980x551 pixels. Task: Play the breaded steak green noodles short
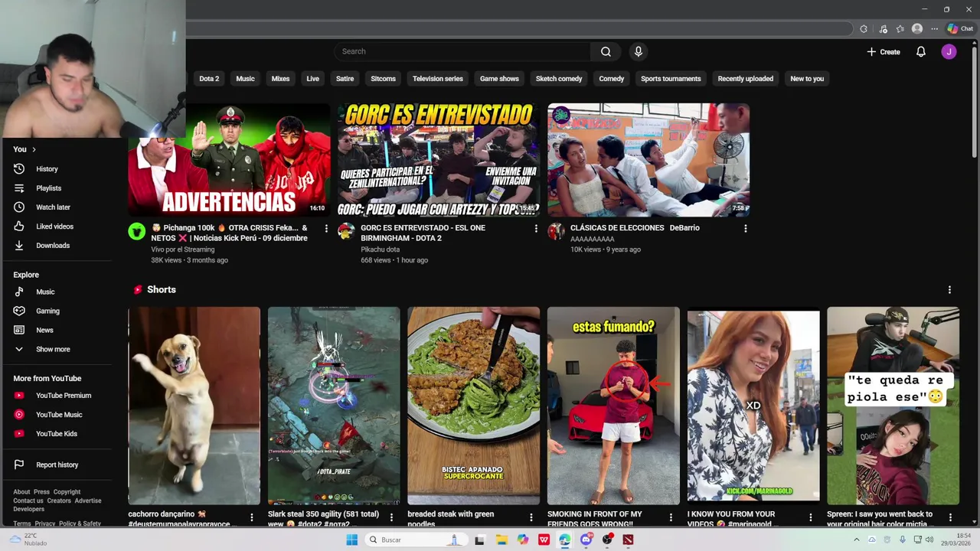[x=473, y=406]
